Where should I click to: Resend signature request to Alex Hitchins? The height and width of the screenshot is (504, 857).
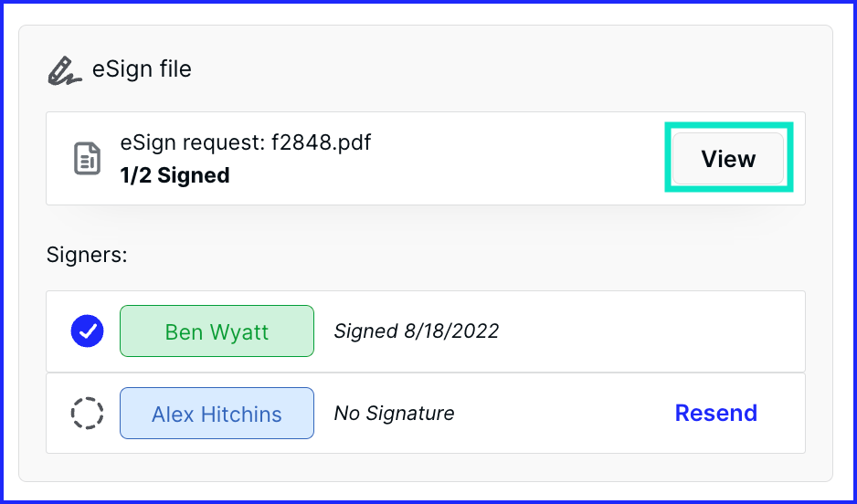(x=716, y=413)
